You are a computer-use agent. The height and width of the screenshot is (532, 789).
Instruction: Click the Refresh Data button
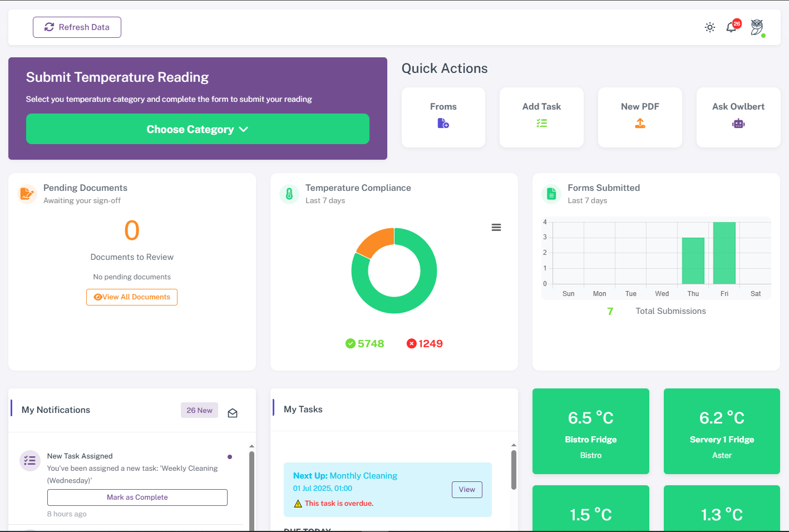[x=77, y=27]
